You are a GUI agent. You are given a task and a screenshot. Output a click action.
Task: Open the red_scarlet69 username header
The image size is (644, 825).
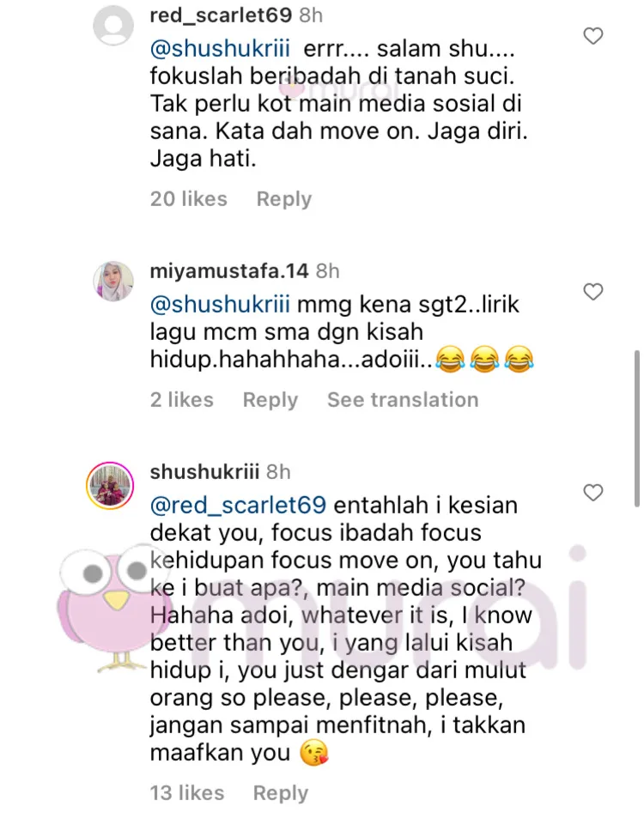(221, 15)
